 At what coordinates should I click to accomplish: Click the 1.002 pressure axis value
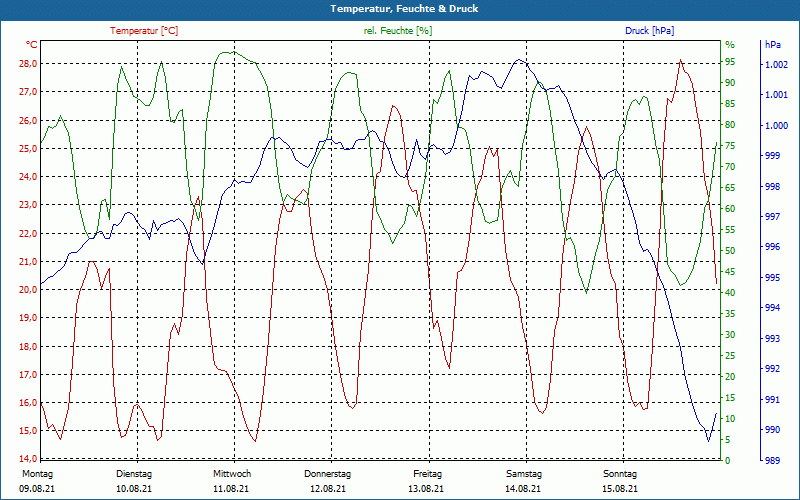click(777, 64)
